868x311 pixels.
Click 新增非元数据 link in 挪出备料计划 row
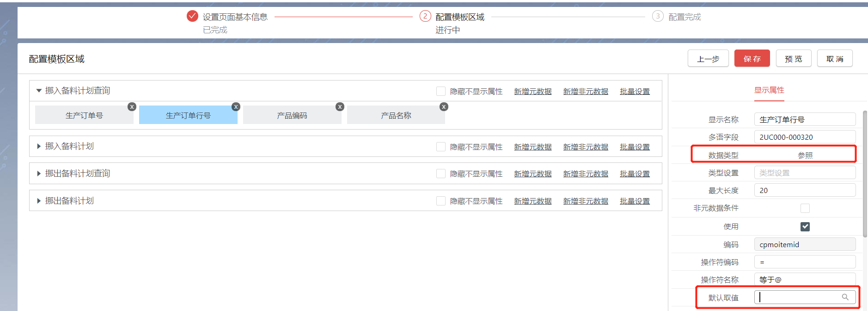(x=586, y=201)
